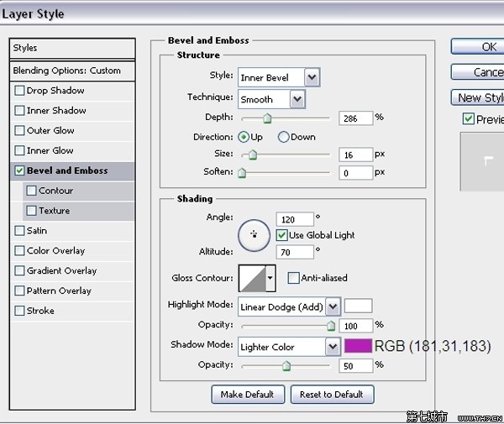Image resolution: width=504 pixels, height=424 pixels.
Task: Toggle the Use Global Light checkbox
Action: 282,235
